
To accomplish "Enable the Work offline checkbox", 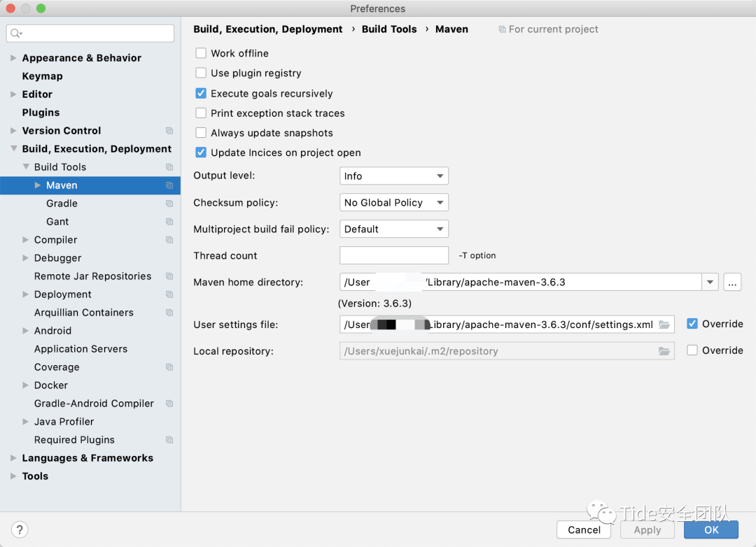I will (201, 53).
